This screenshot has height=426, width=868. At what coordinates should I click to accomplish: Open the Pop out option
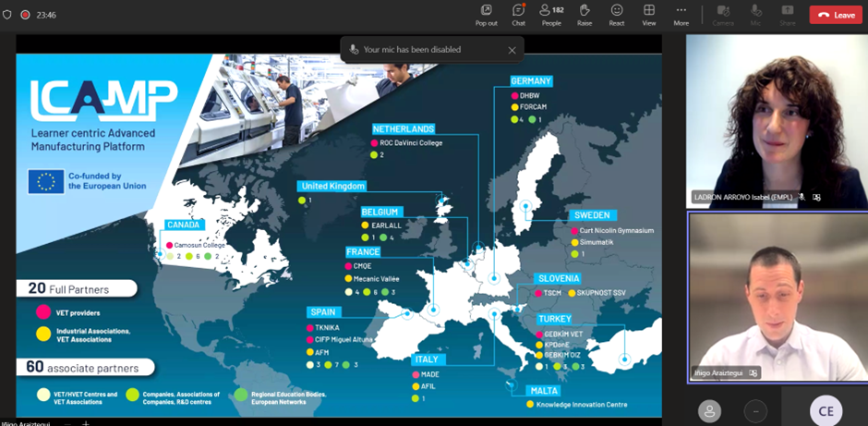point(486,15)
